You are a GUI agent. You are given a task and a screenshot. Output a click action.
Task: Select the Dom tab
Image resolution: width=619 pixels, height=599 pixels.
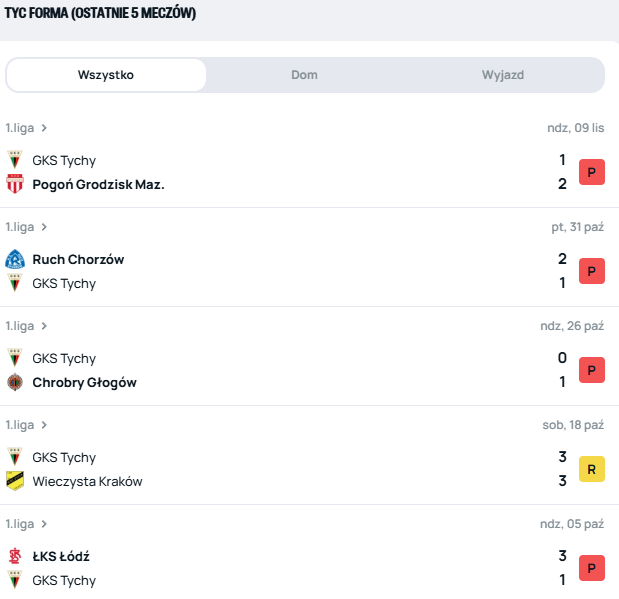tap(304, 75)
